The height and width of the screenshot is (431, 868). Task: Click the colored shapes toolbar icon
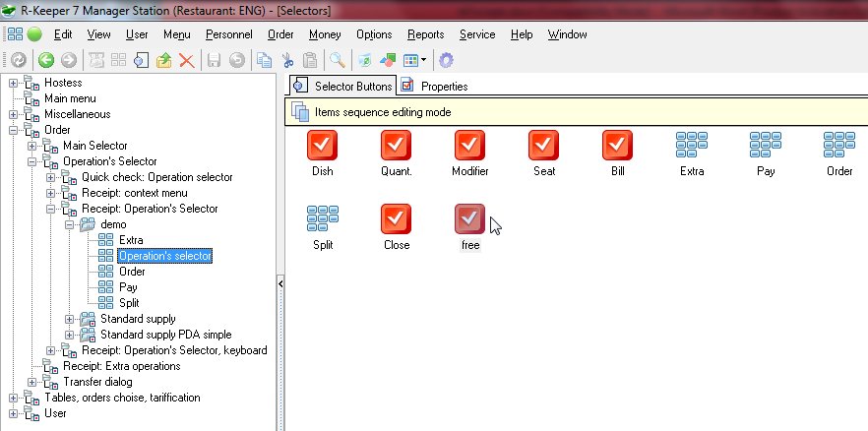pyautogui.click(x=388, y=60)
